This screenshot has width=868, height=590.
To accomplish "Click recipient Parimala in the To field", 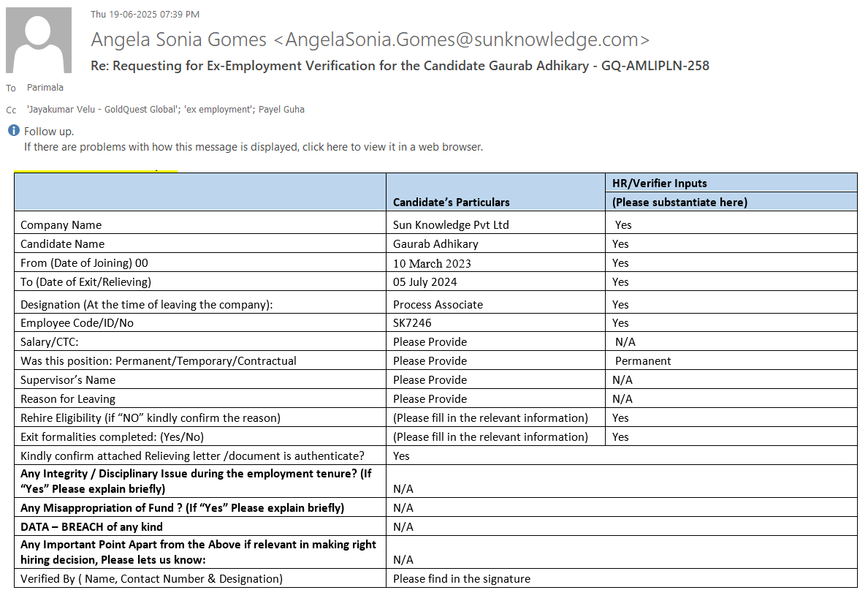I will tap(45, 88).
